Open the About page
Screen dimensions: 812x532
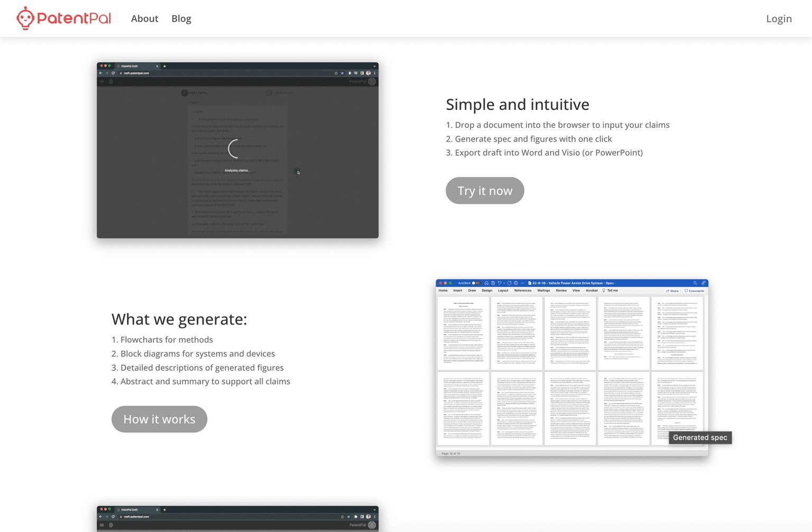(144, 18)
